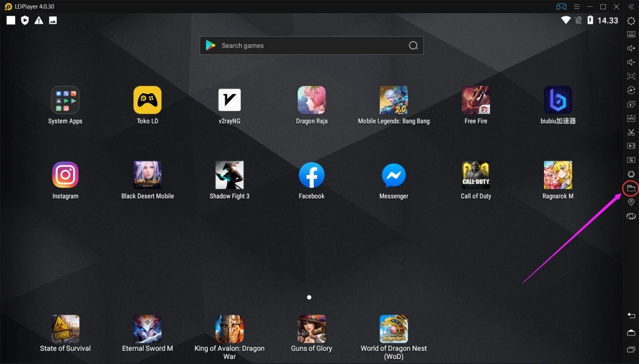639x364 pixels.
Task: Click the clock showing 14.33
Action: (608, 21)
